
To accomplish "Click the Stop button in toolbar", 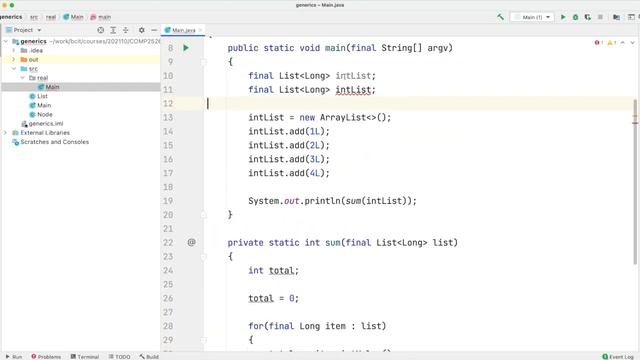I will [600, 17].
